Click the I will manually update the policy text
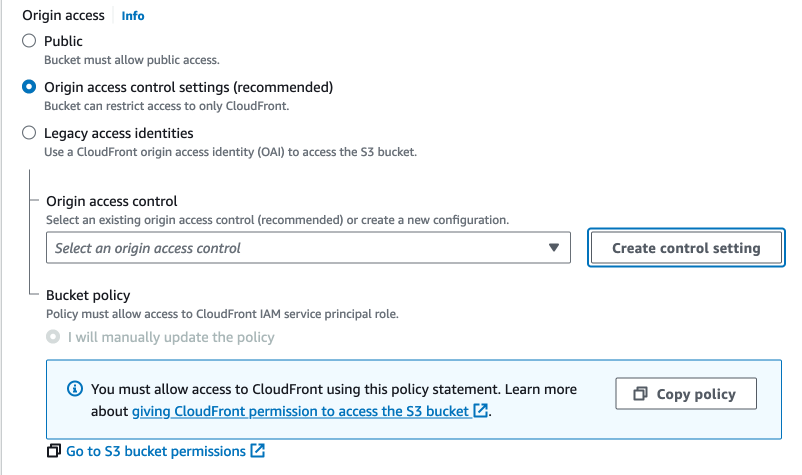This screenshot has height=475, width=802. tap(171, 337)
